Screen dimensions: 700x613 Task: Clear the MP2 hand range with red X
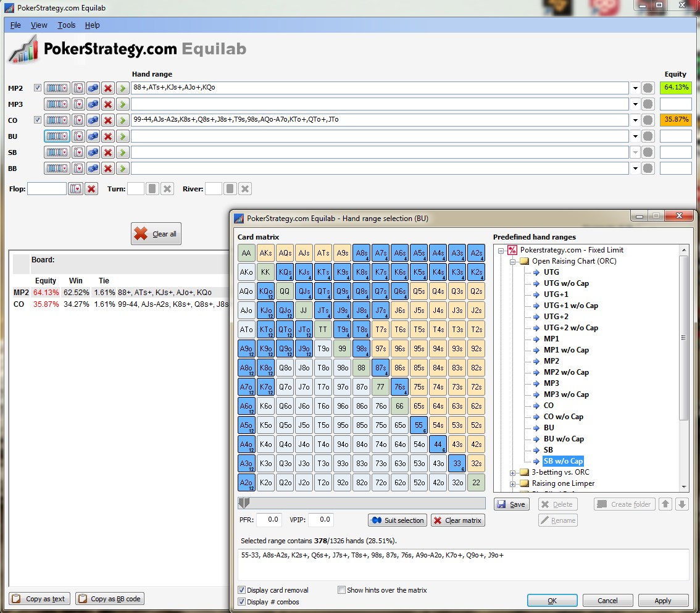[x=107, y=88]
